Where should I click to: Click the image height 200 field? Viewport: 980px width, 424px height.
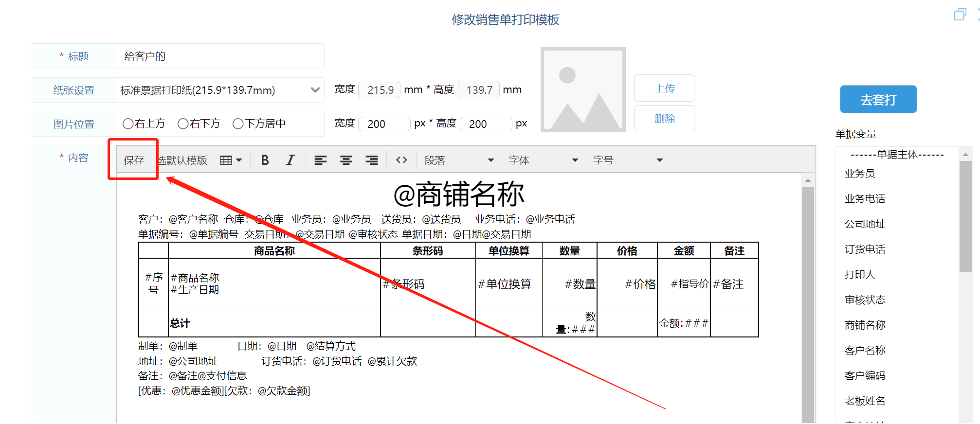tap(486, 124)
